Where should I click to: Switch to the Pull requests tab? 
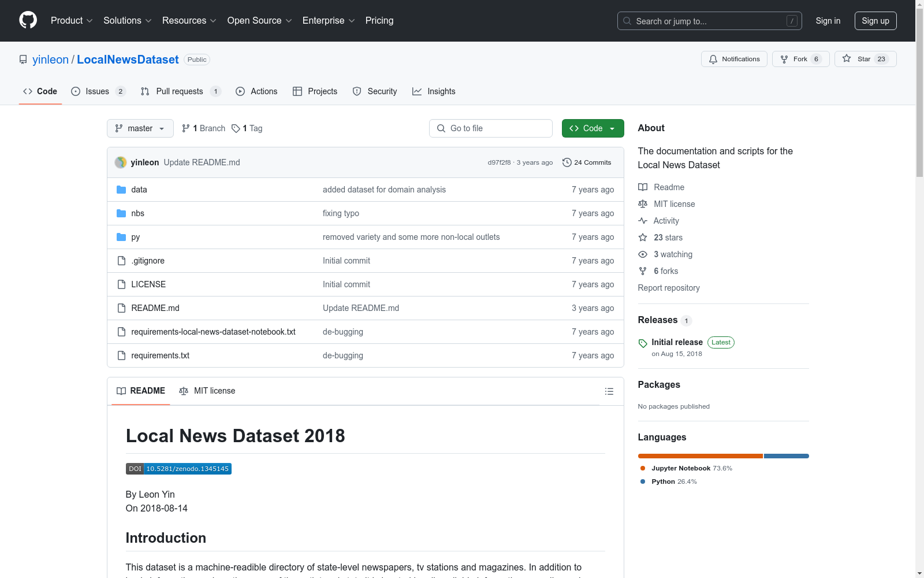point(181,91)
